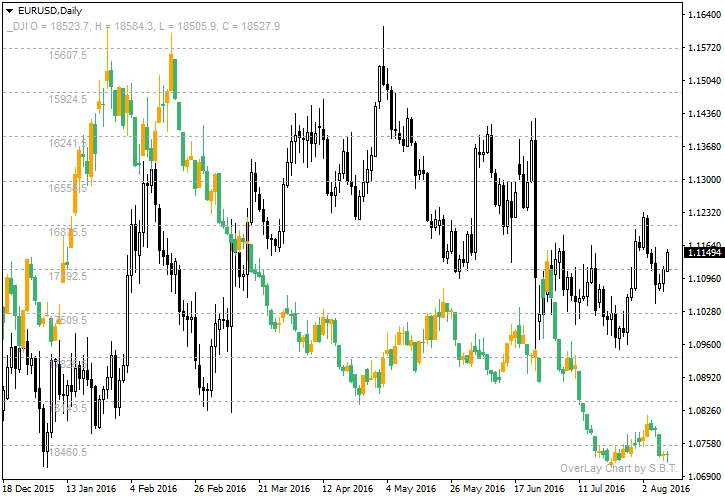Click the 13 Jan 2016 date label
The height and width of the screenshot is (500, 725).
pos(91,489)
